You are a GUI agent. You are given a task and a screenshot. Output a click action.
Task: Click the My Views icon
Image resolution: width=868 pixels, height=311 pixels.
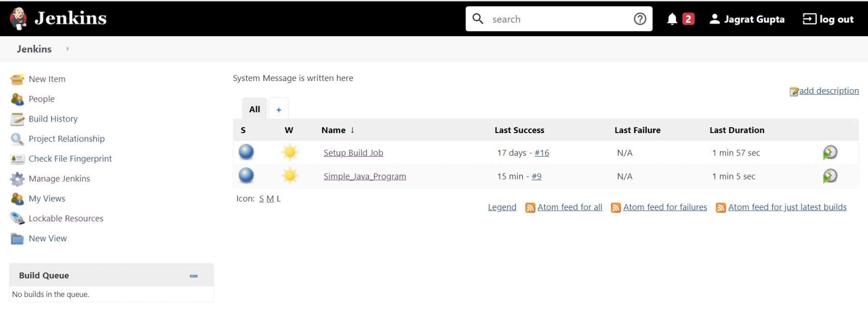[17, 199]
